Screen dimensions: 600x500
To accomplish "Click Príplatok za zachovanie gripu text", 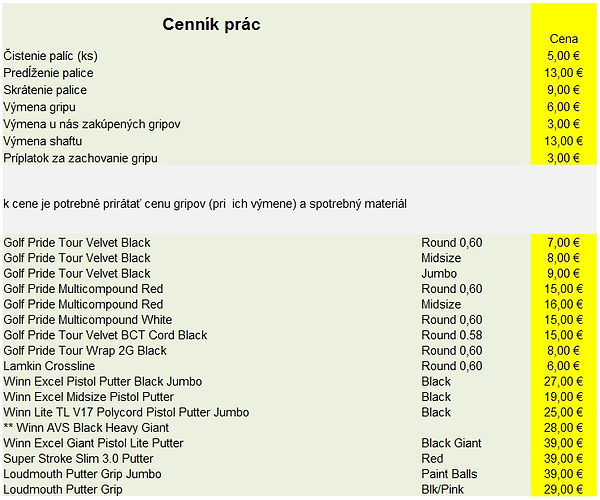I will (80, 158).
